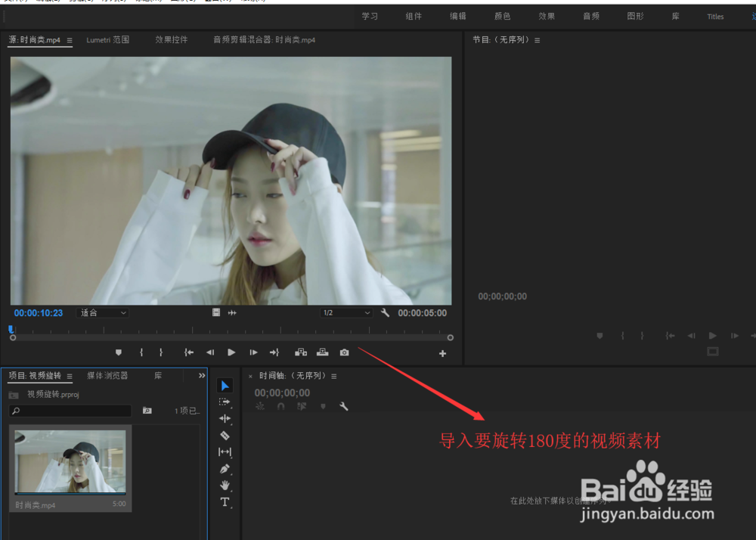Go to Out point in Source monitor
Viewport: 756px width, 540px height.
274,352
